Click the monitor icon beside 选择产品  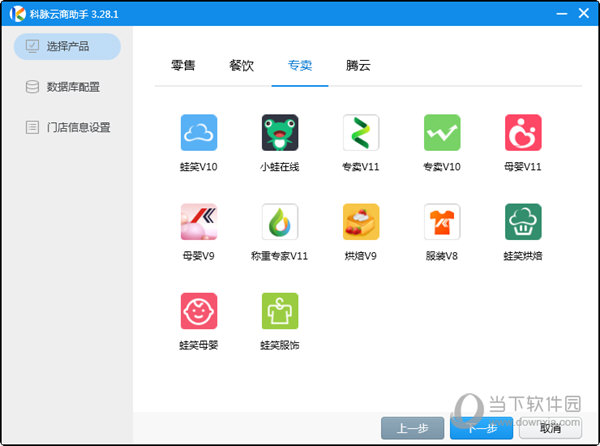click(x=32, y=46)
